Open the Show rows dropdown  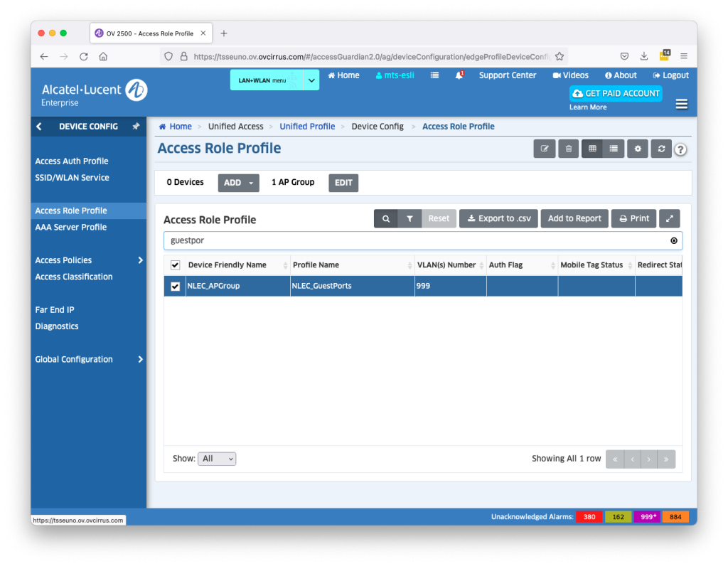coord(217,459)
